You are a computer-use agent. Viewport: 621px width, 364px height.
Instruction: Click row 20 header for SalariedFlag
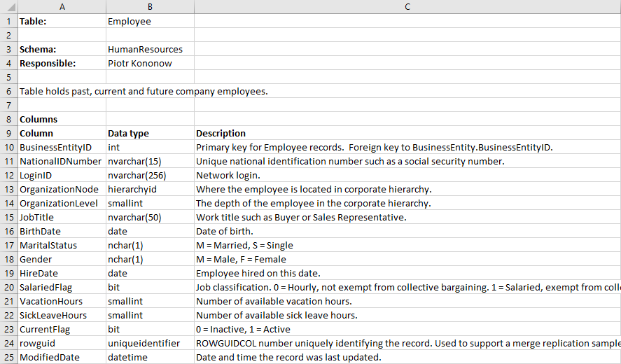[8, 287]
